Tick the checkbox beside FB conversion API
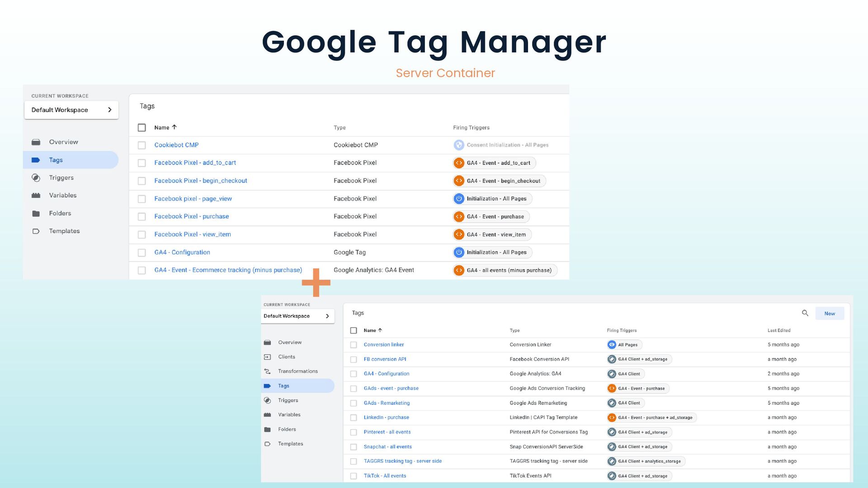The height and width of the screenshot is (488, 868). (354, 360)
